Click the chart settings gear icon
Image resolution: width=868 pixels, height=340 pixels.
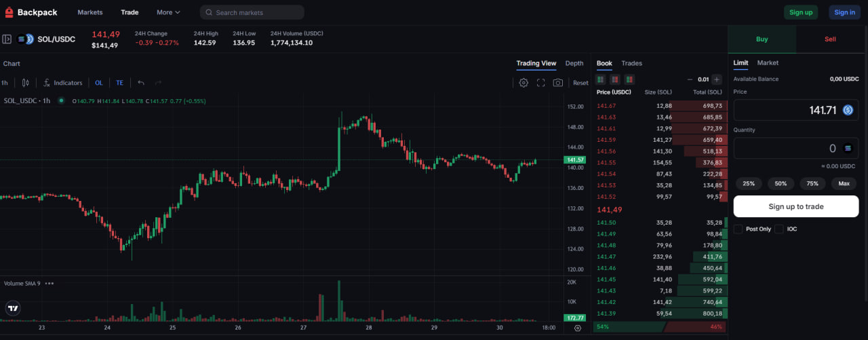click(x=524, y=83)
